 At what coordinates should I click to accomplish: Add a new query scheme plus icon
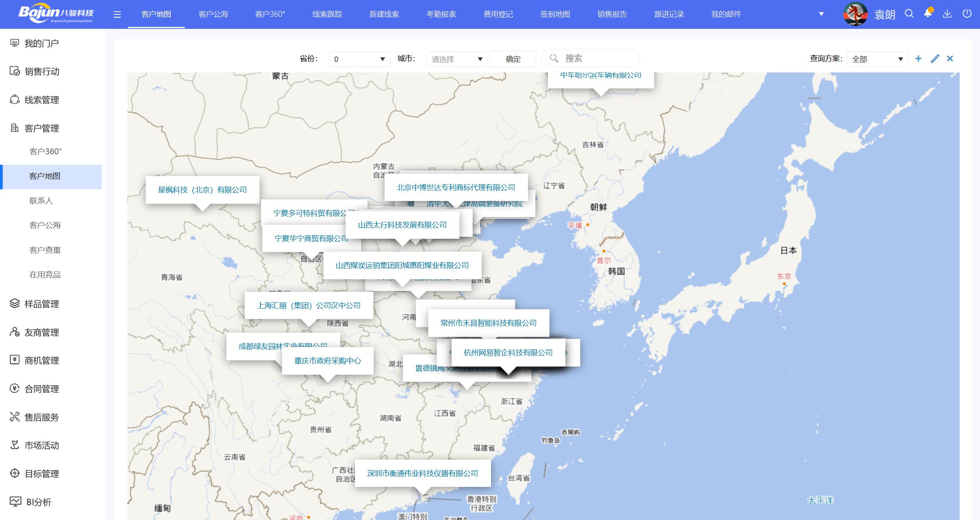point(918,59)
